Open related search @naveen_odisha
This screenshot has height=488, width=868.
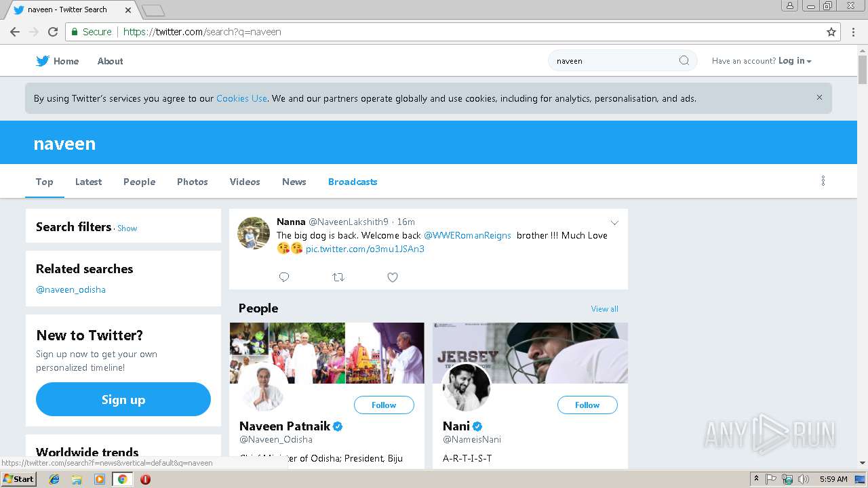coord(71,289)
